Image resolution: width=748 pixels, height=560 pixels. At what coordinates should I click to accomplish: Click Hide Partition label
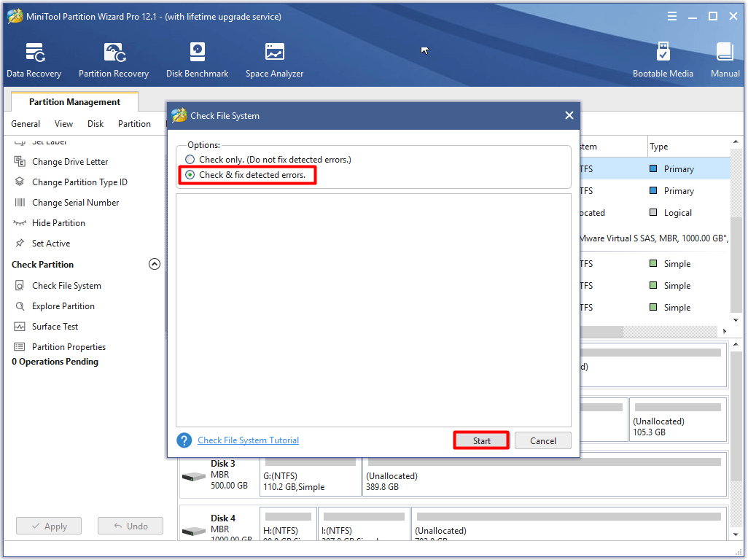pos(58,222)
